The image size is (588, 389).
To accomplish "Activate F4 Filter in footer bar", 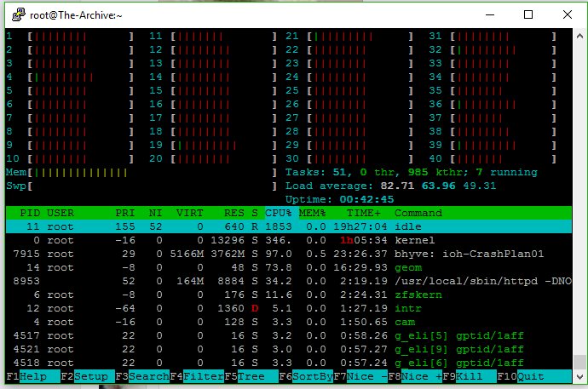I will (197, 376).
